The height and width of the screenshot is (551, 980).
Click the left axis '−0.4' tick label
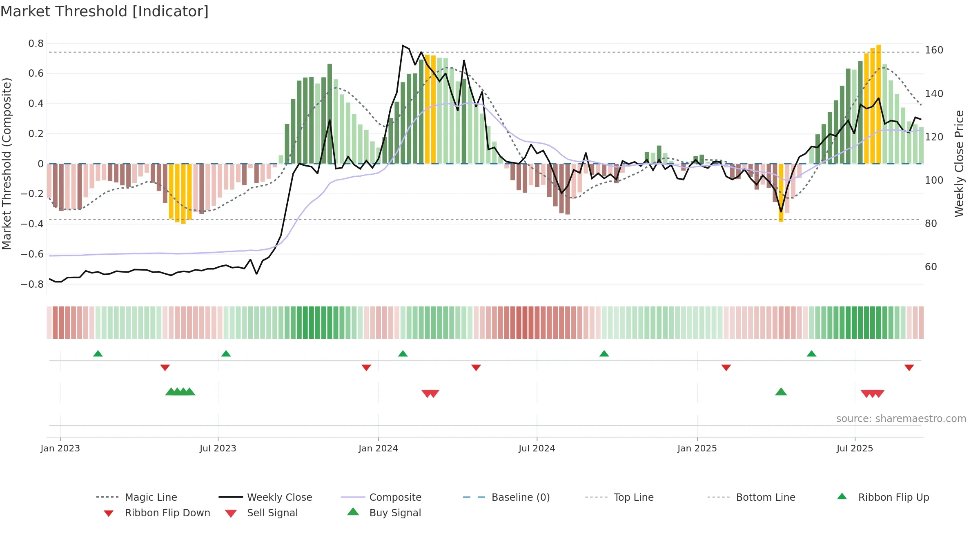[x=32, y=224]
